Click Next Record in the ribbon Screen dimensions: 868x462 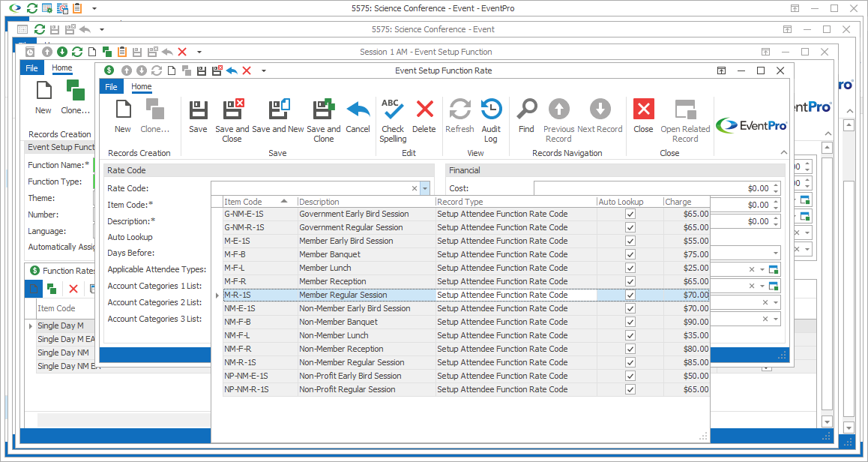point(600,117)
